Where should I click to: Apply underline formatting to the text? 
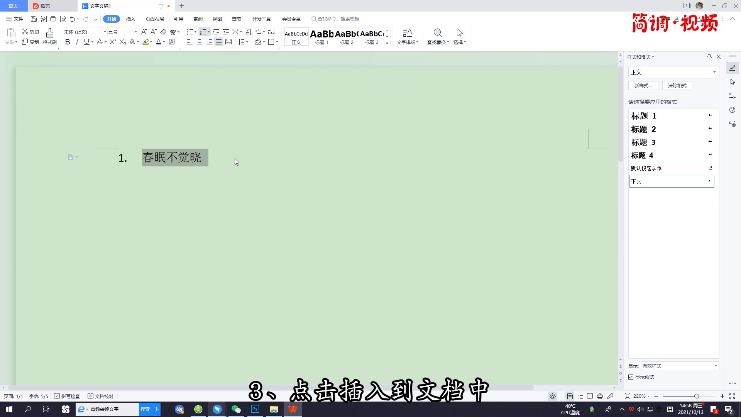coord(89,43)
